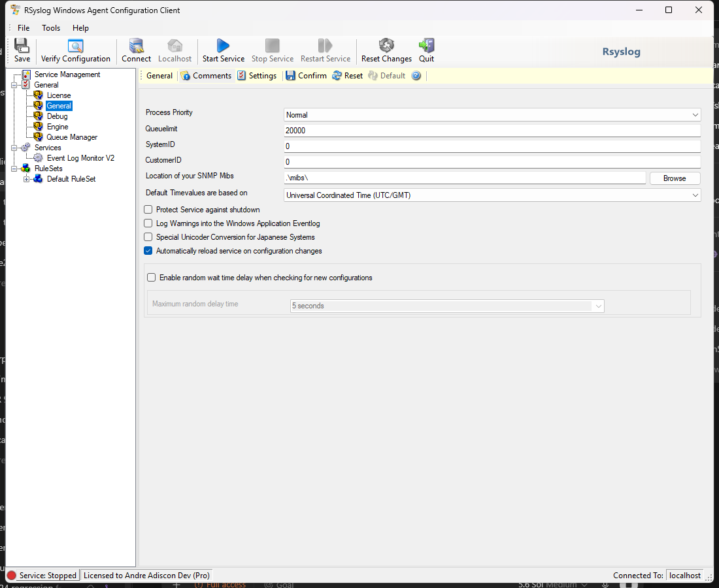
Task: Uncheck Automatically reload service on configuration changes
Action: click(148, 251)
